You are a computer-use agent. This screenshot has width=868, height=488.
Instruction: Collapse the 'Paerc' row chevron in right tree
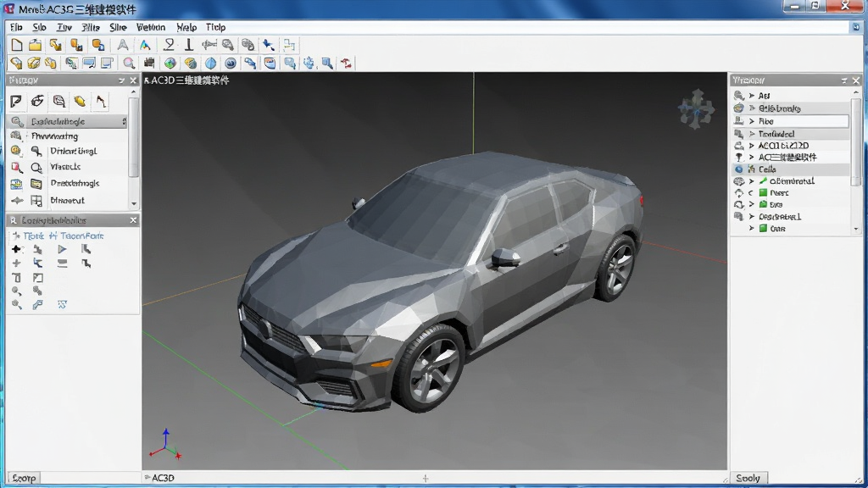point(751,192)
